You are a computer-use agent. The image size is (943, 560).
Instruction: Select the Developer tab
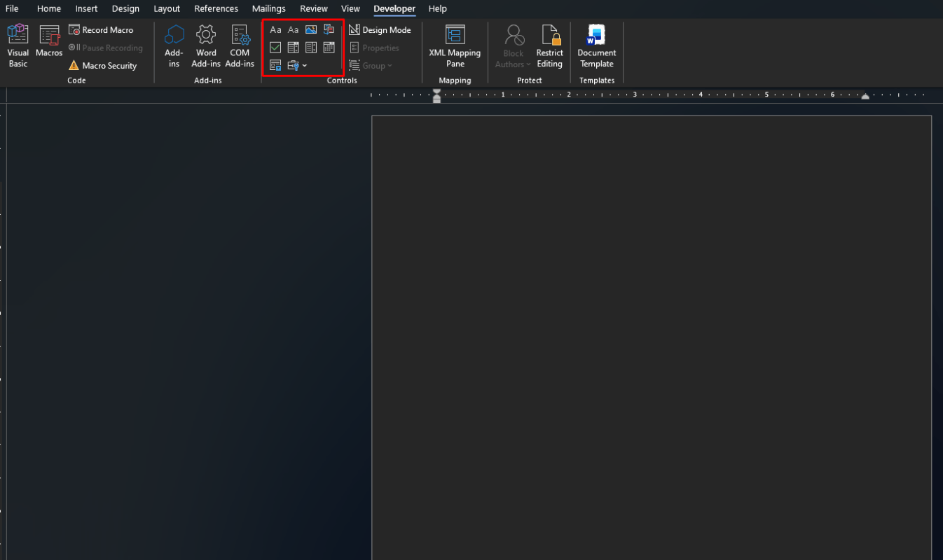(394, 8)
